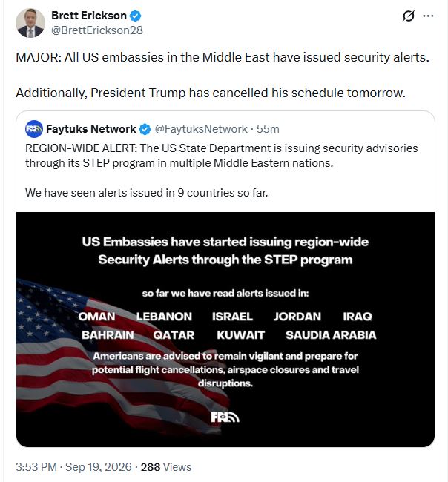
Task: Click the 288 Views counter
Action: [166, 467]
